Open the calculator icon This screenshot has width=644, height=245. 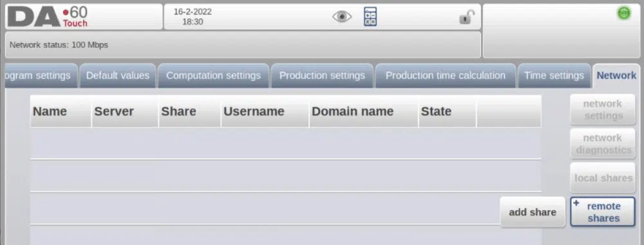tap(370, 17)
